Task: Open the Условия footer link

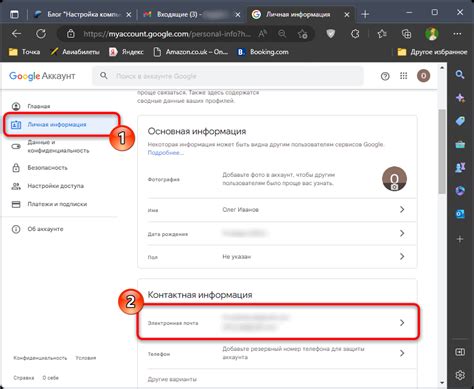Action: pyautogui.click(x=86, y=358)
